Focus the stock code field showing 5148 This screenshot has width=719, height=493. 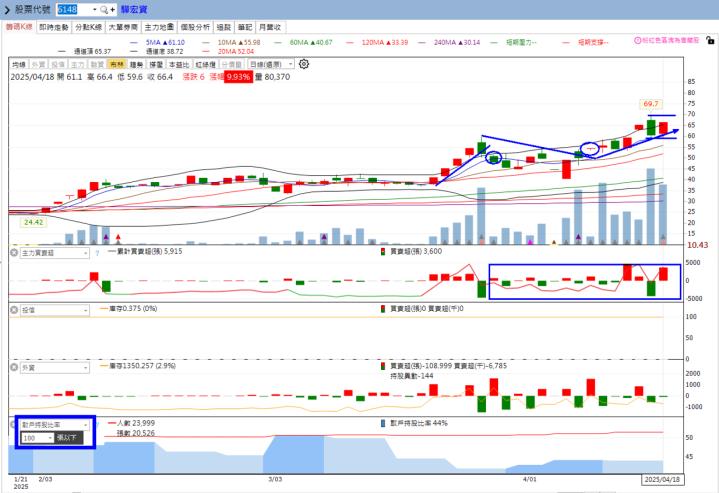click(73, 10)
